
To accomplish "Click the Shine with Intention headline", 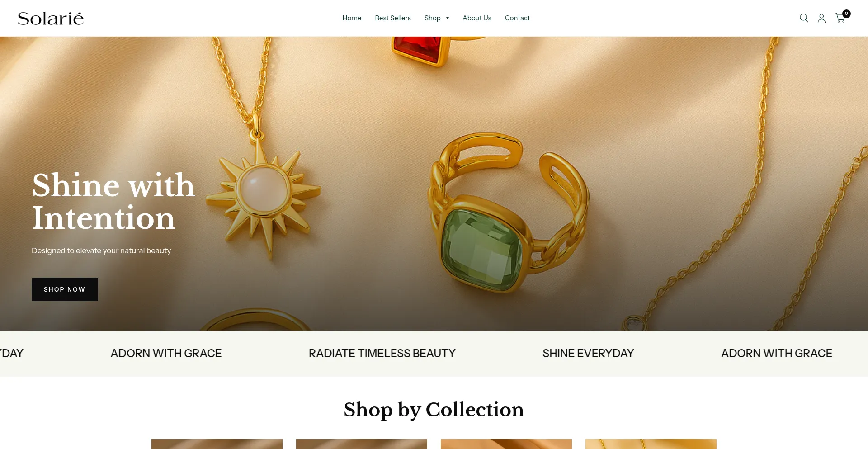I will pos(113,202).
